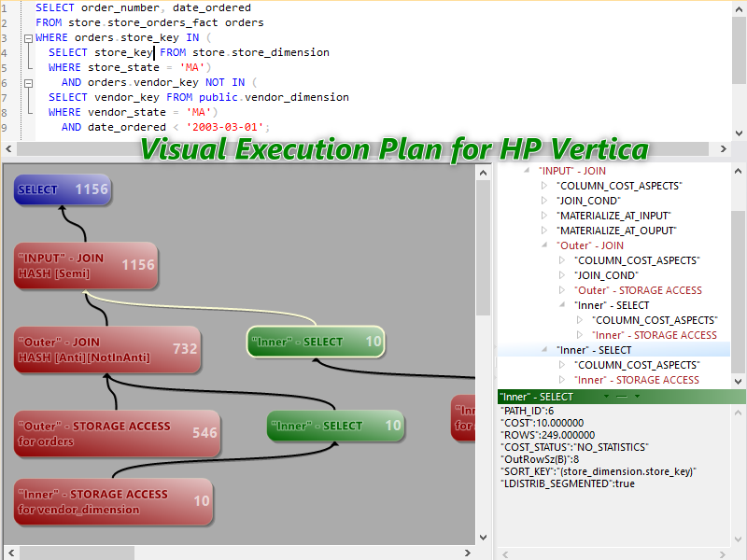
Task: Expand COLUMN_COST_ASPECTS under selected "Inner" - SELECT
Action: pyautogui.click(x=562, y=365)
